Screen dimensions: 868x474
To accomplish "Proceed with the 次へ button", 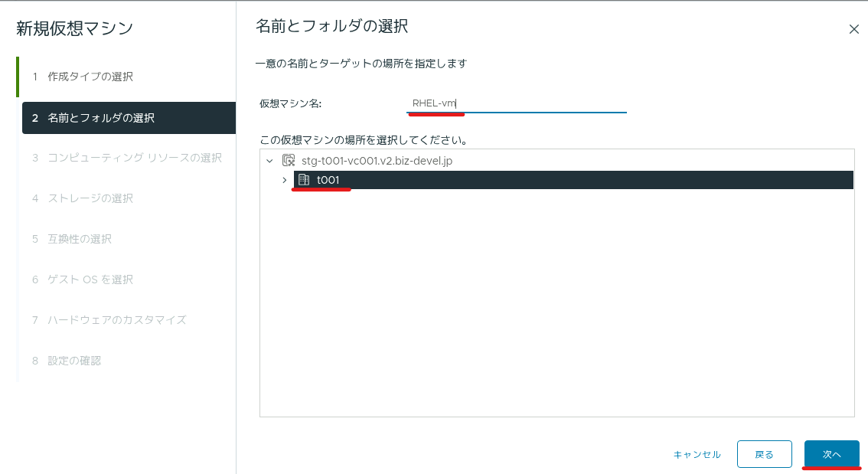I will (x=831, y=455).
